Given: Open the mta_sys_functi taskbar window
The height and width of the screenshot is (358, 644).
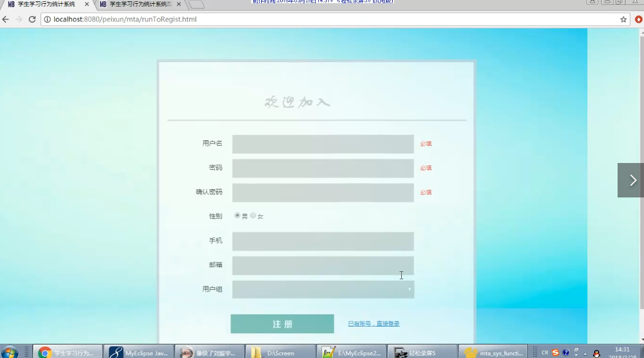Looking at the screenshot, I should (493, 352).
